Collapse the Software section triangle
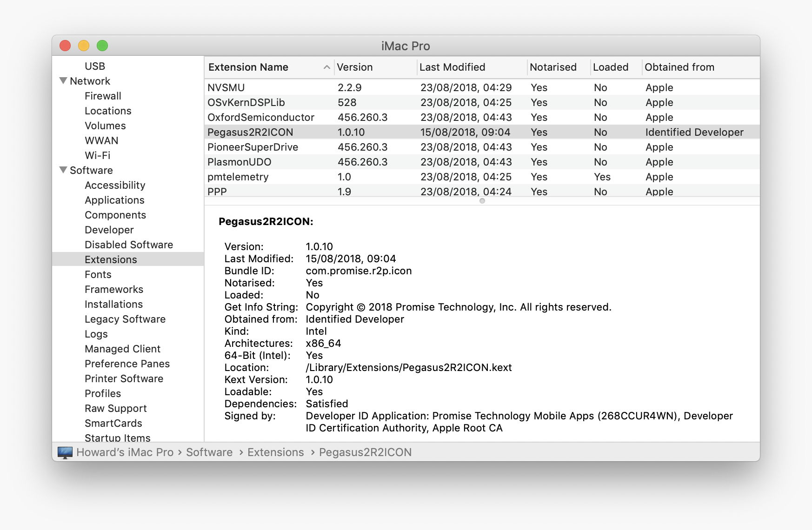812x530 pixels. point(63,170)
